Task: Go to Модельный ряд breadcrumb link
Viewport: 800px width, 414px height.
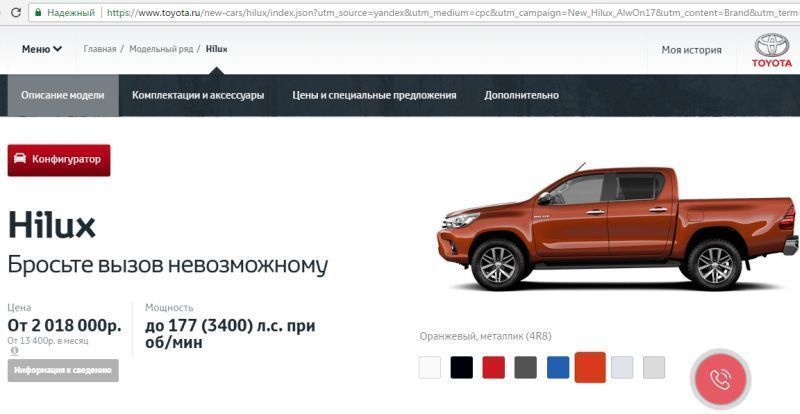Action: [161, 49]
